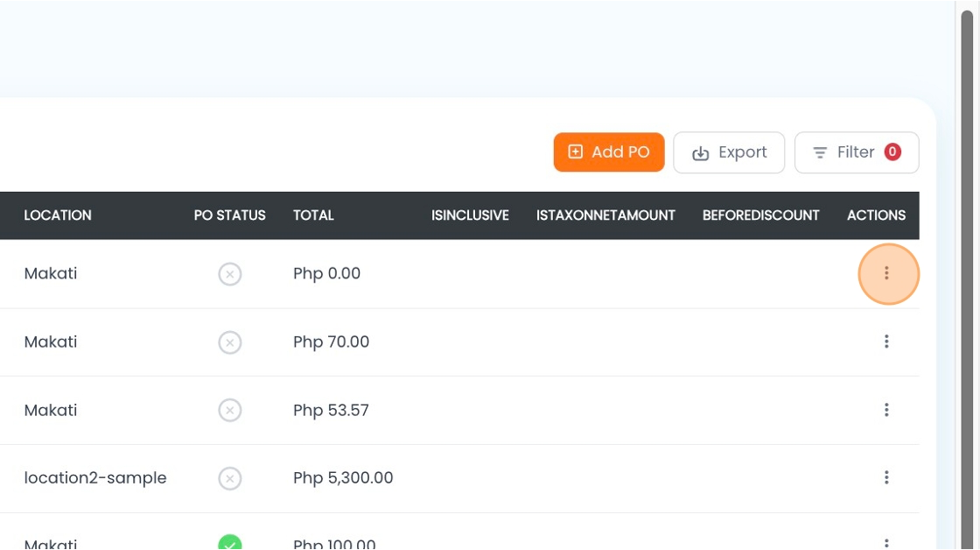Screen dimensions: 980x550
Task: Open actions menu for Php 70.00 row
Action: coord(886,342)
